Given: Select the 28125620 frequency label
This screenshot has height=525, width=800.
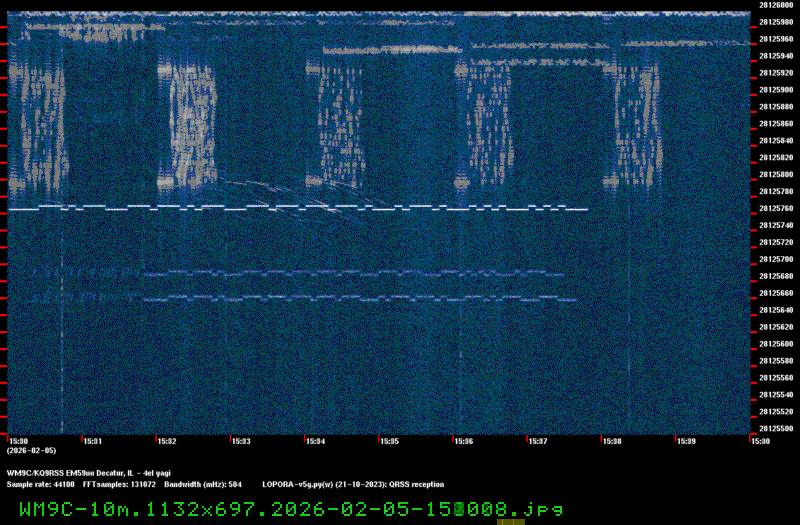Looking at the screenshot, I should click(776, 327).
